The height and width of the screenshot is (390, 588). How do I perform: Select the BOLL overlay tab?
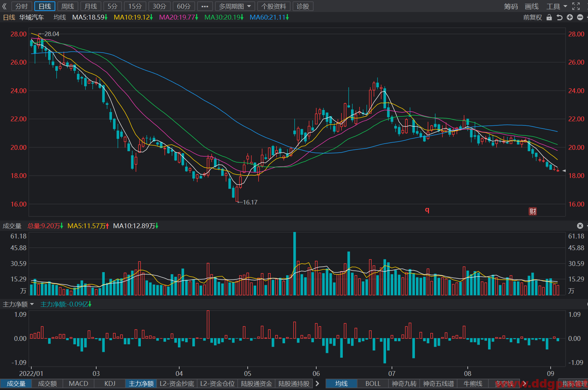[x=373, y=383]
